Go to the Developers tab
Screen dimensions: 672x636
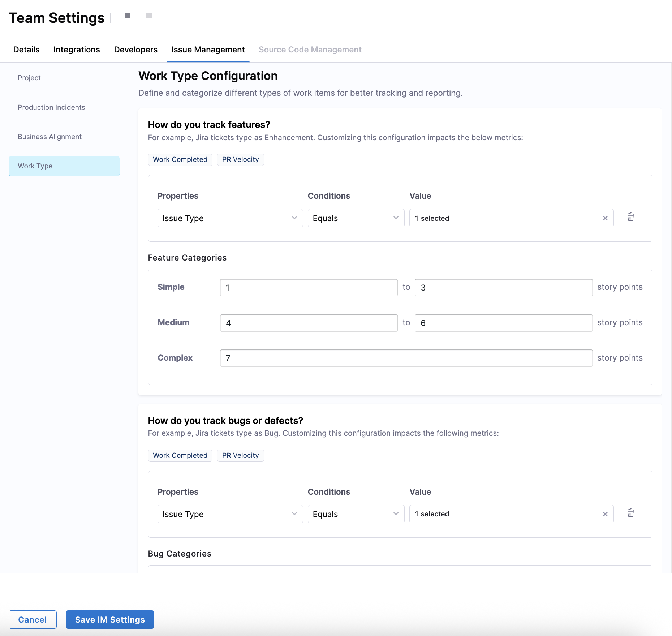point(135,50)
